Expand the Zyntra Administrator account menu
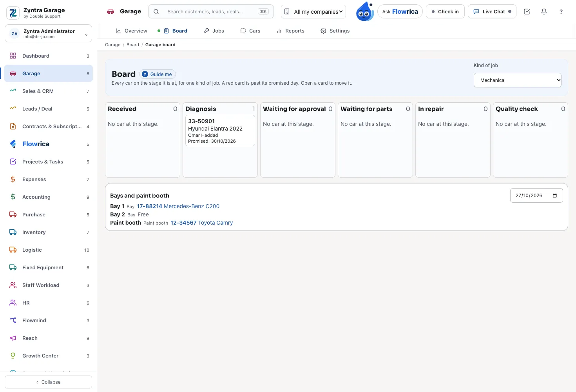Image resolution: width=576 pixels, height=392 pixels. click(x=48, y=34)
